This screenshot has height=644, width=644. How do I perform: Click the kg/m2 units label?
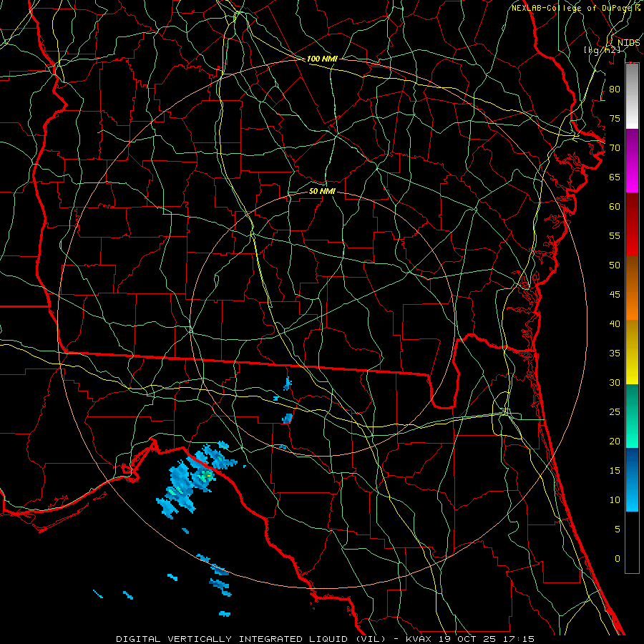pos(602,50)
